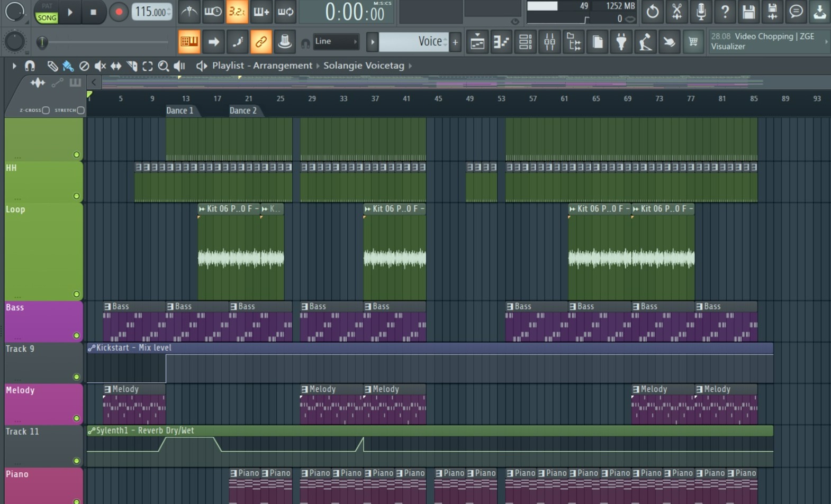
Task: Click the touch keyboard hand icon
Action: 669,42
